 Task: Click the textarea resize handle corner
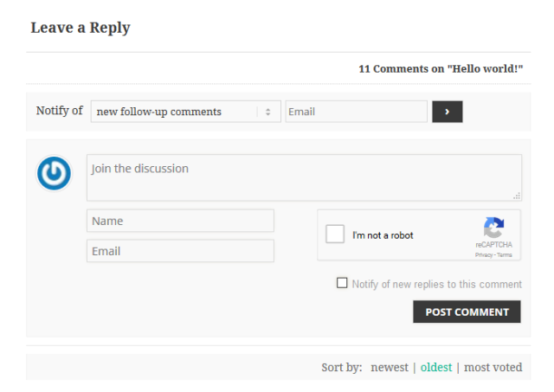point(517,196)
